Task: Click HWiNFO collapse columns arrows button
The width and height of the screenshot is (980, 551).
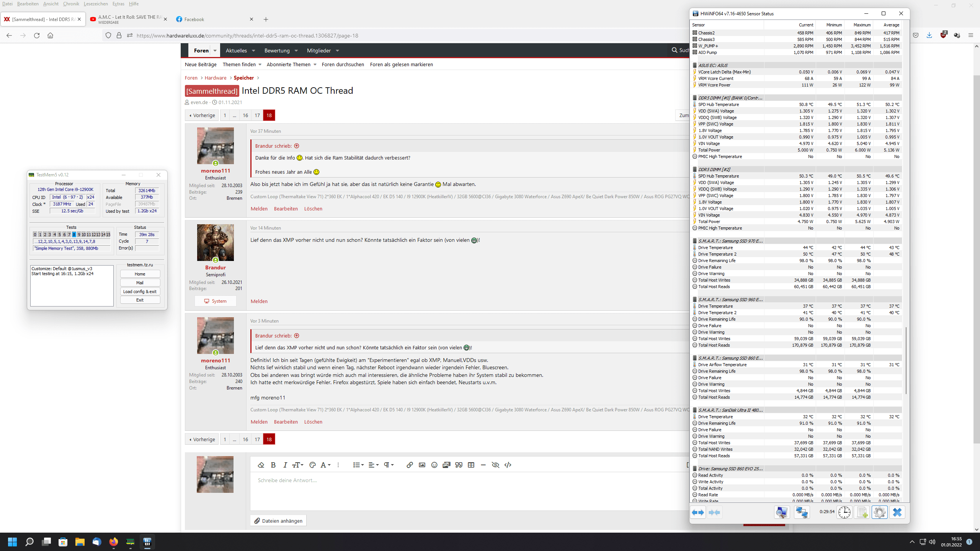Action: click(x=714, y=512)
